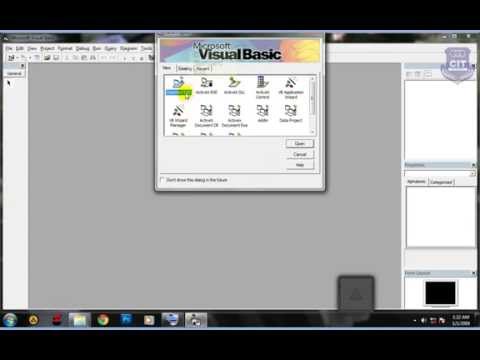The width and height of the screenshot is (480, 360).
Task: Switch to the Recent tab
Action: coord(203,69)
